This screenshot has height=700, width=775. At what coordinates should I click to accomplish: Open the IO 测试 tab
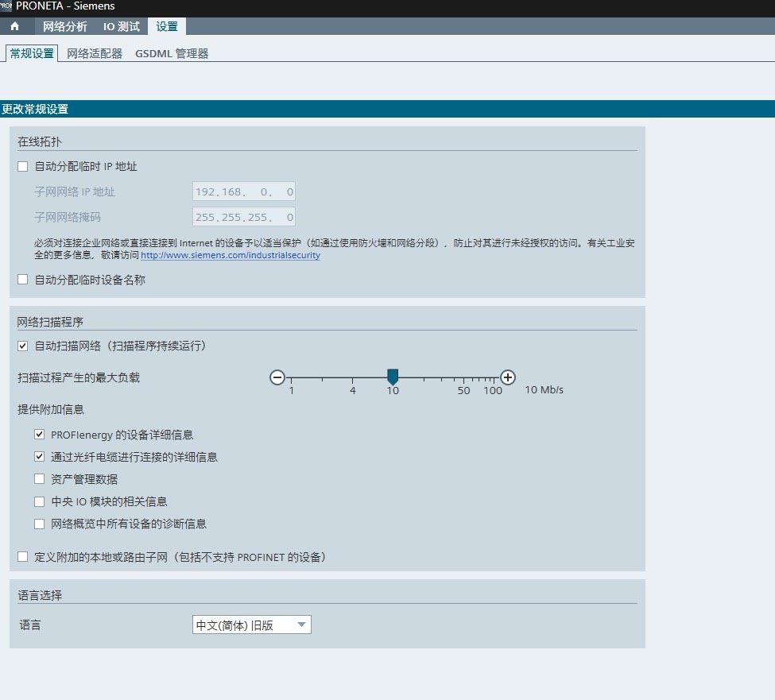121,26
